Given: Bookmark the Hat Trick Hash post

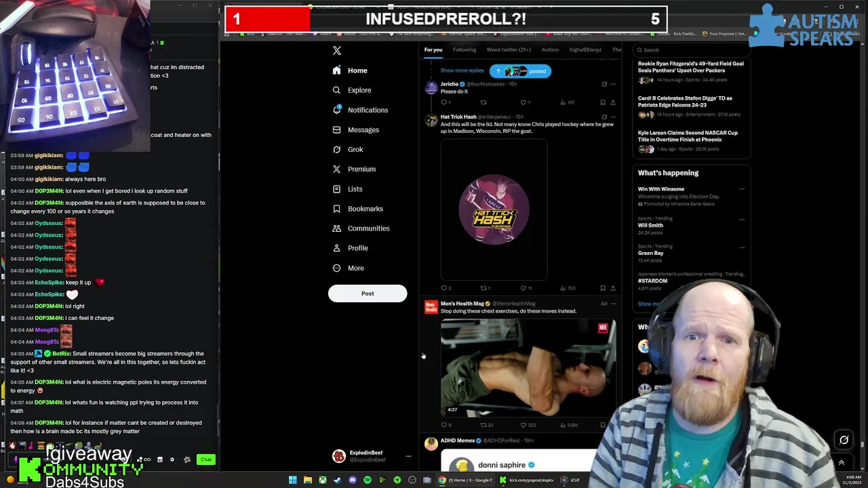Looking at the screenshot, I should click(603, 288).
